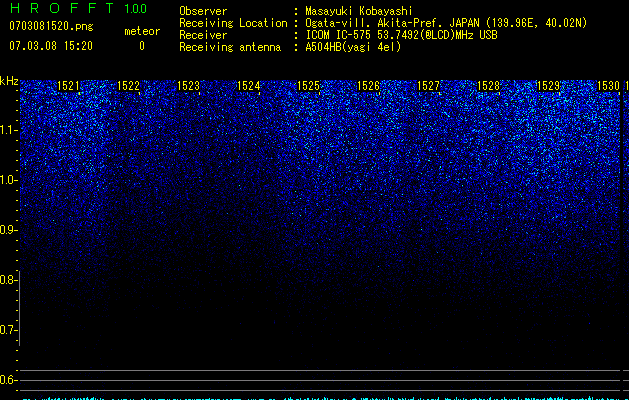The width and height of the screenshot is (629, 400).
Task: Click the date stamp 07.03.08 15:20
Action: click(x=51, y=46)
